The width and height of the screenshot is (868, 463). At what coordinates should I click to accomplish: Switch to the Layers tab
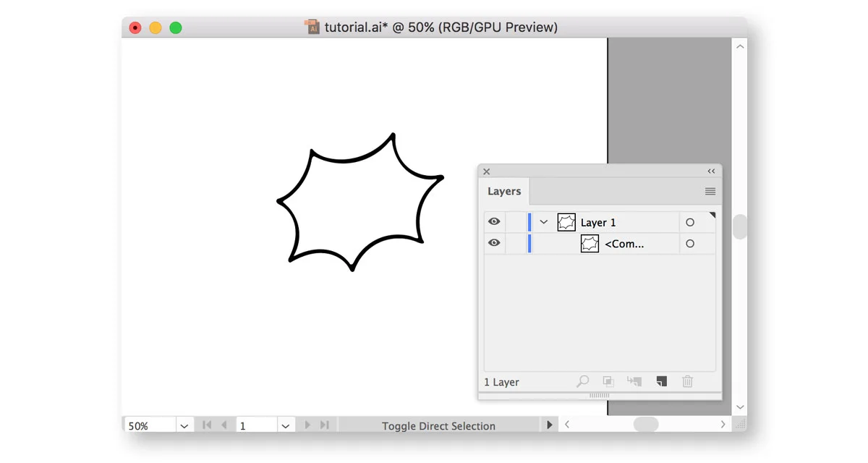[x=504, y=191]
